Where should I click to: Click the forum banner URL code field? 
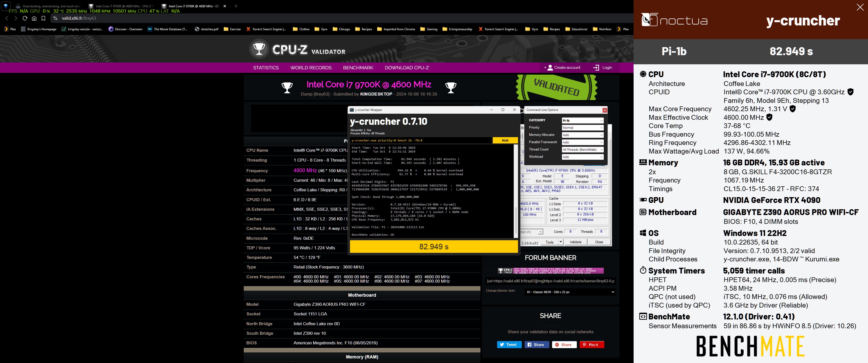(x=550, y=281)
